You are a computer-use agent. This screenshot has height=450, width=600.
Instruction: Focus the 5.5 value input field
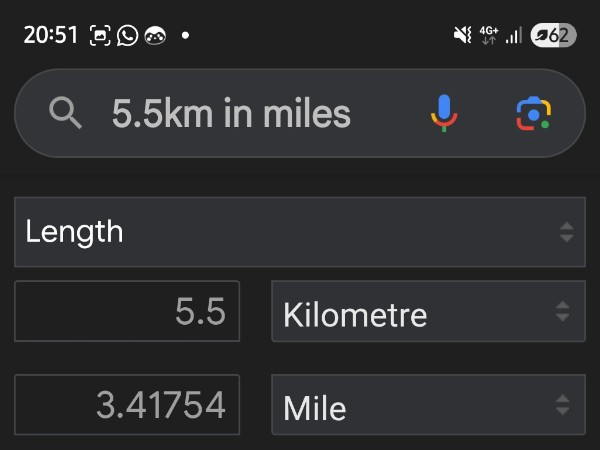click(x=127, y=312)
